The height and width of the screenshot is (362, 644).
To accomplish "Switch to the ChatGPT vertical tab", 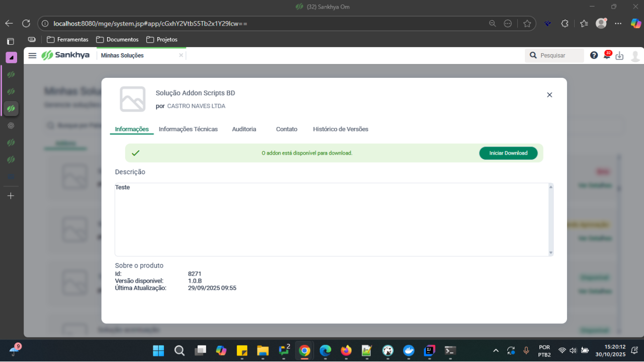I will pyautogui.click(x=11, y=126).
